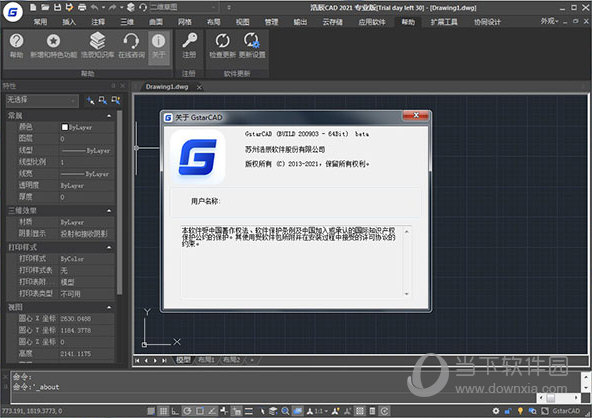The height and width of the screenshot is (418, 592).
Task: Open the 外观 appearance dropdown
Action: click(x=549, y=22)
